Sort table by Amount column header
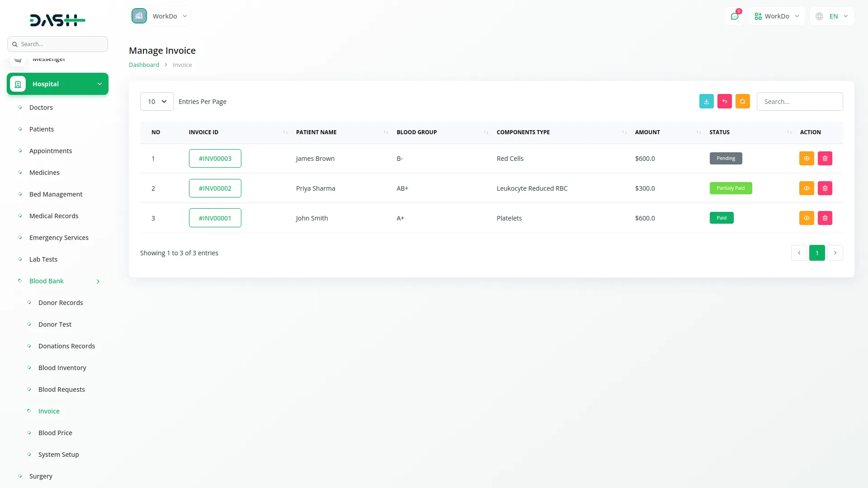 pos(647,132)
